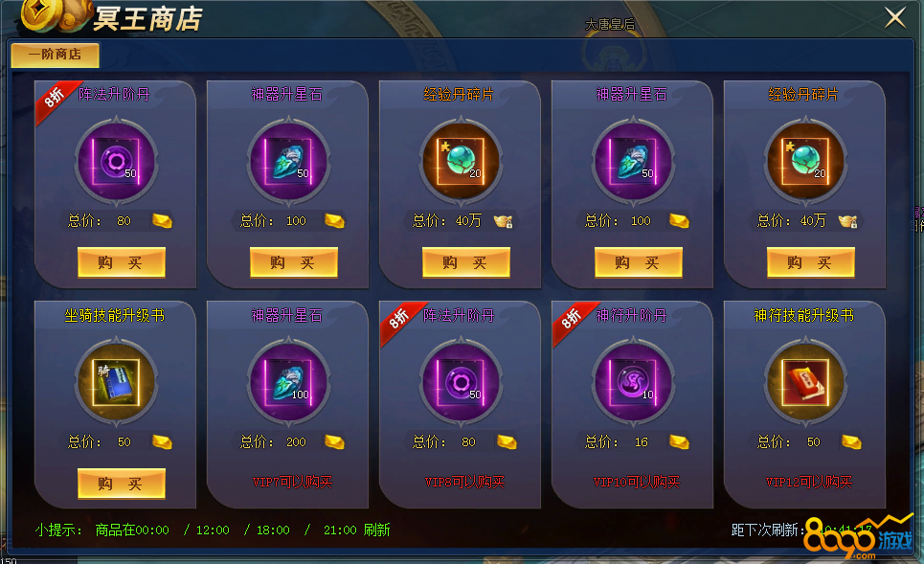The height and width of the screenshot is (564, 924).
Task: Buy the last 经验丹碎片 in top row
Action: point(810,262)
